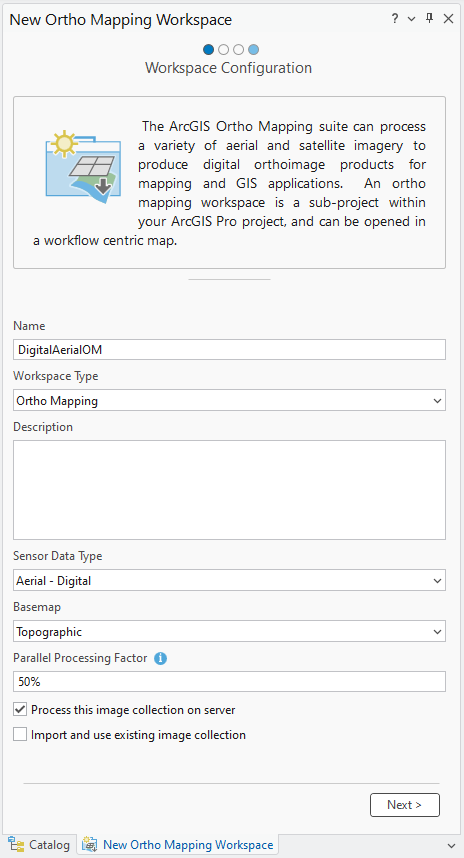Screen dimensions: 464x858
Task: Click the ortho mapping folder illustration
Action: click(83, 164)
